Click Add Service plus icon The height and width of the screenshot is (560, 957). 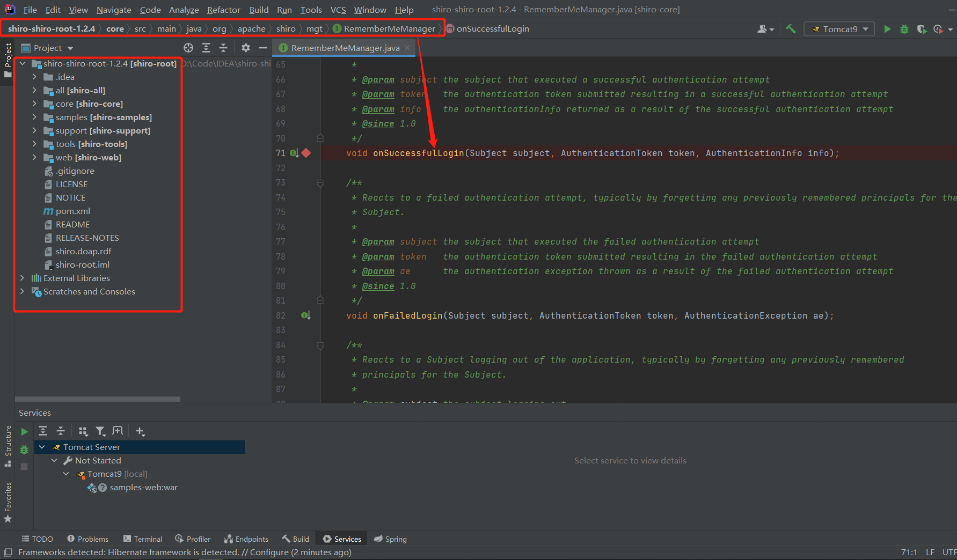[140, 431]
